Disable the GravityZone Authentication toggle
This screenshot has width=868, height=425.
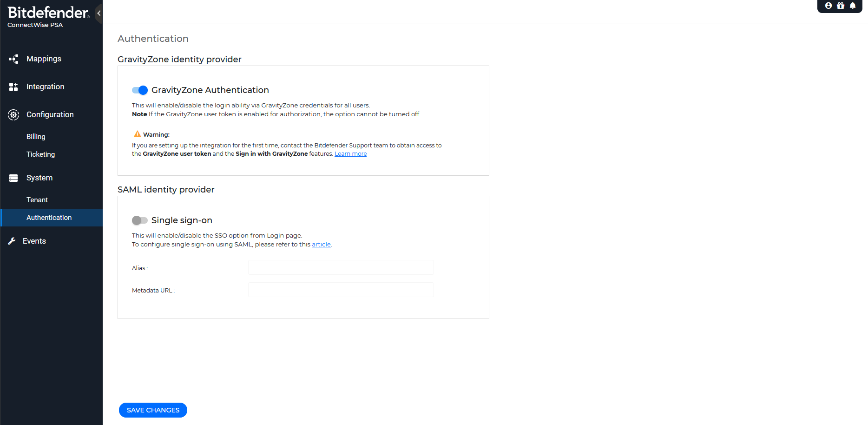(x=140, y=90)
